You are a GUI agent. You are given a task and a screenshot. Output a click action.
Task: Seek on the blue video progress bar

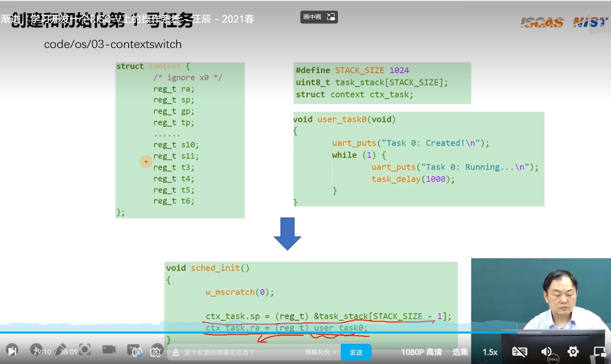pos(305,333)
